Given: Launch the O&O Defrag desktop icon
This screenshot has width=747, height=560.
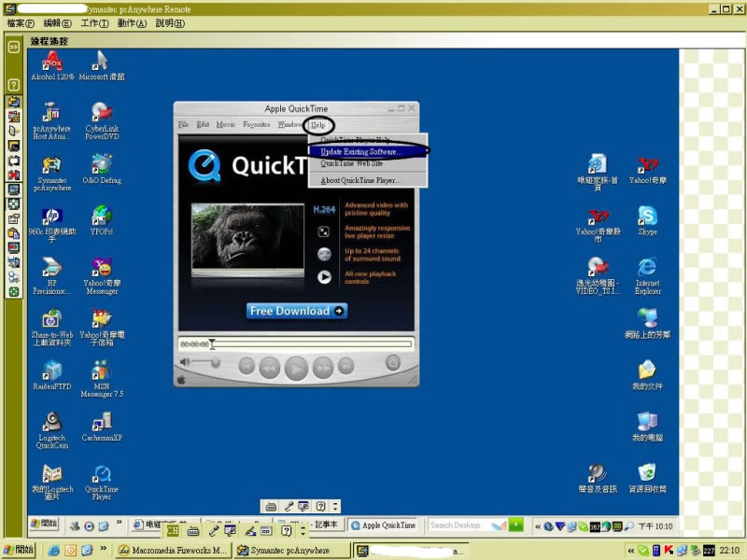Looking at the screenshot, I should (x=102, y=169).
